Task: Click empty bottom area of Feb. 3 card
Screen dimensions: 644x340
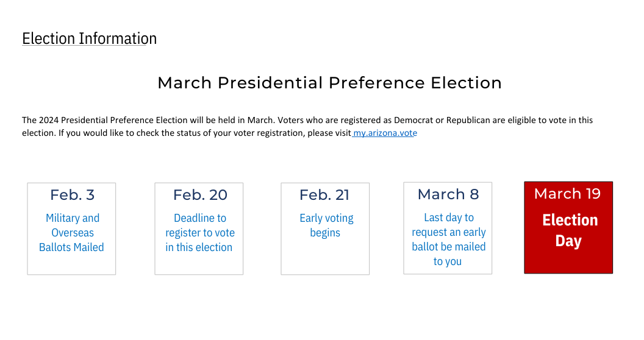Action: [x=71, y=264]
